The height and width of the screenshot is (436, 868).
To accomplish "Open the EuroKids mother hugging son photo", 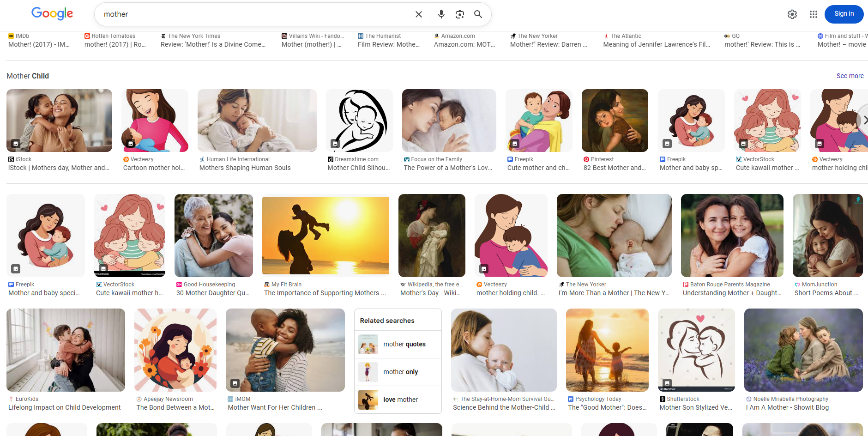I will [x=66, y=350].
